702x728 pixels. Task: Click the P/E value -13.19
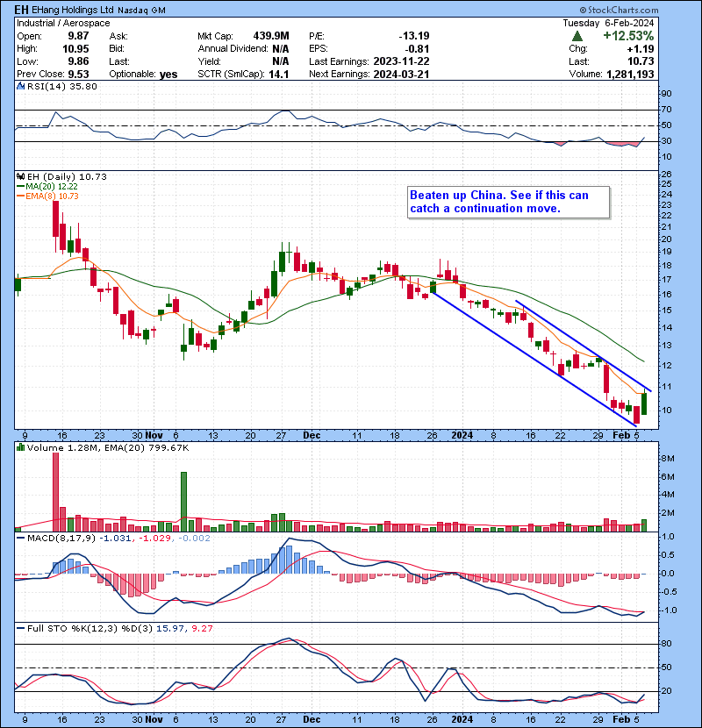[414, 36]
